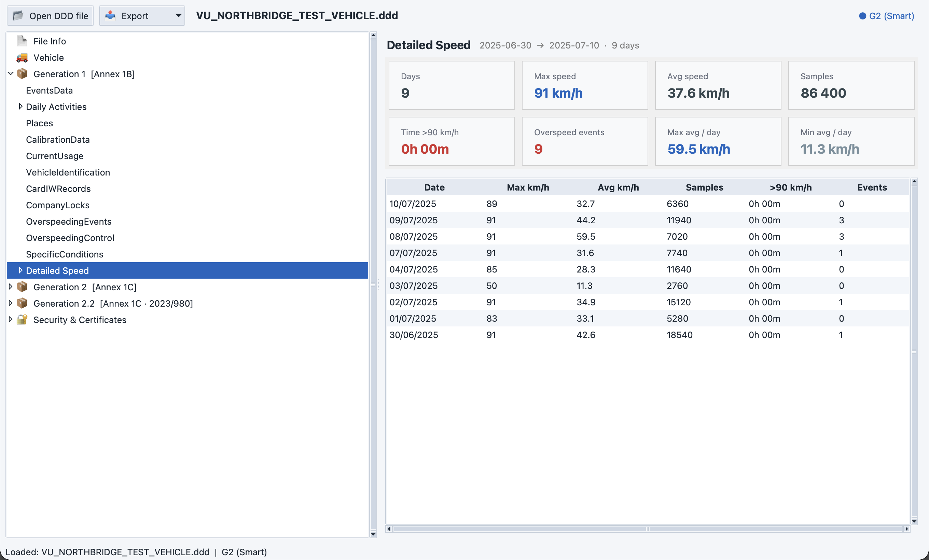
Task: Click the blue G2 (Smart) status dot
Action: pyautogui.click(x=862, y=16)
